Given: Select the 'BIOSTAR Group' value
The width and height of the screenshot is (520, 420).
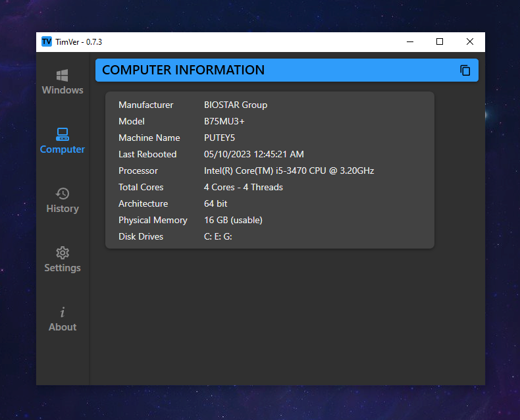Looking at the screenshot, I should [236, 105].
